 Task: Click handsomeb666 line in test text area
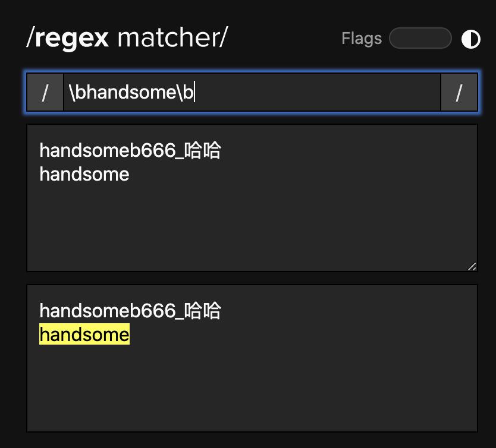coord(130,150)
